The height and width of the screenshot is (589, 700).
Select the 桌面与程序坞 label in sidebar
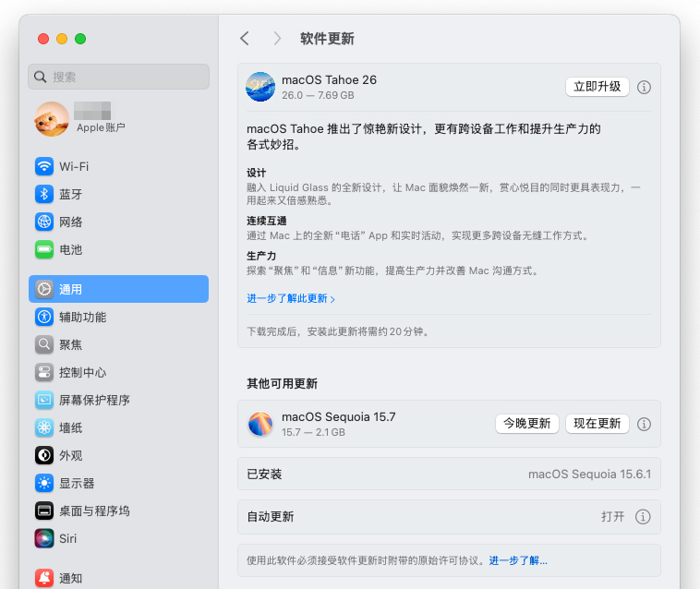[94, 511]
